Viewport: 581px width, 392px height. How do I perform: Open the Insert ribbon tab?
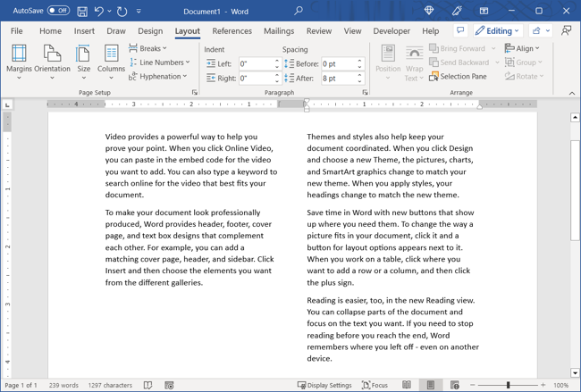(x=84, y=31)
